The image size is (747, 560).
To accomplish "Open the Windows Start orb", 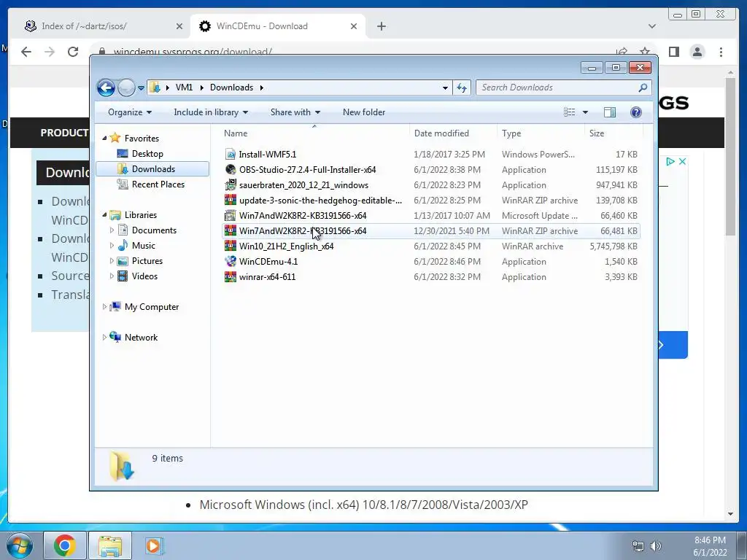I will (x=20, y=545).
